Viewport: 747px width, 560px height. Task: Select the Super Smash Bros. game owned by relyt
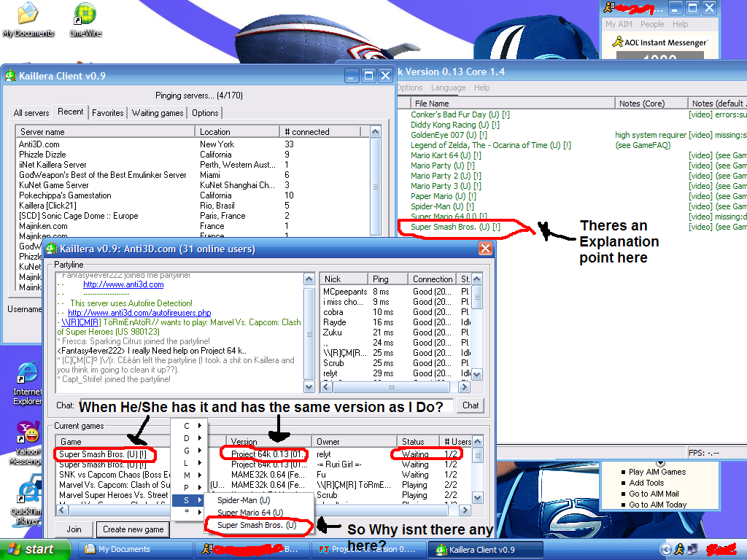tap(264, 454)
